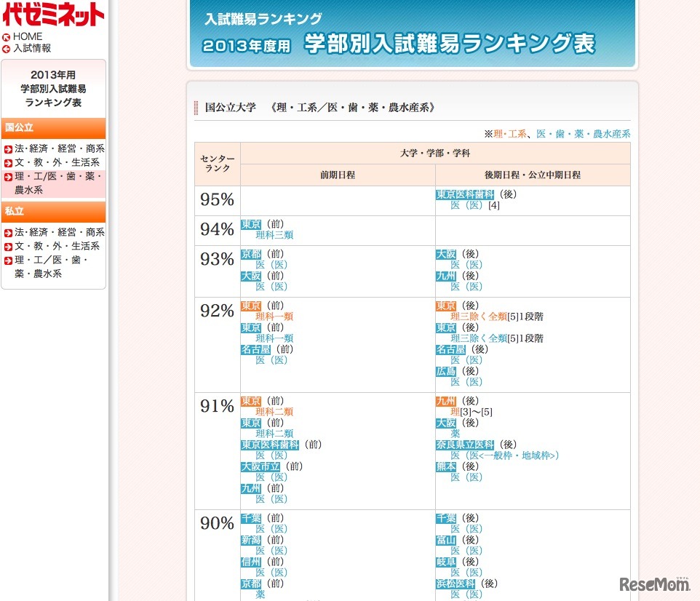Click the red arrow icon beside HOME
The image size is (700, 601).
[7, 38]
